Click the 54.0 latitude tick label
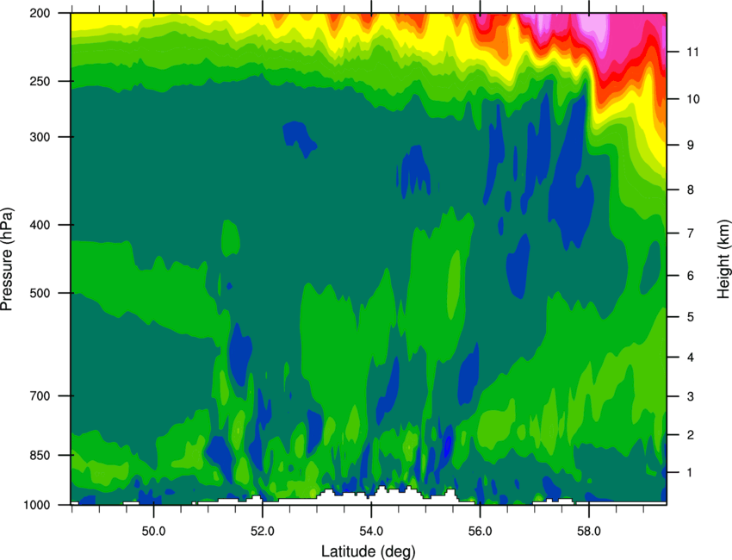This screenshot has width=732, height=560. (x=371, y=531)
